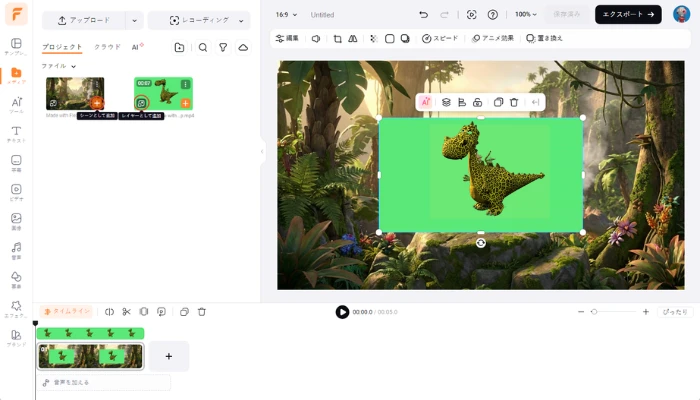Toggle the volume icon in the edit toolbar
Viewport: 700px width, 400px height.
pos(316,38)
